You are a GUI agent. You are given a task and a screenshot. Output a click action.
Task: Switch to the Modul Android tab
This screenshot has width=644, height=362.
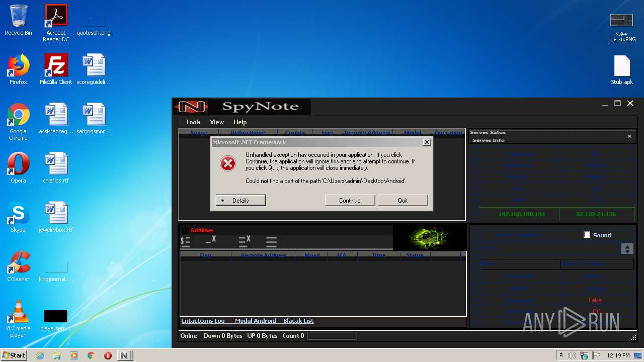point(255,321)
